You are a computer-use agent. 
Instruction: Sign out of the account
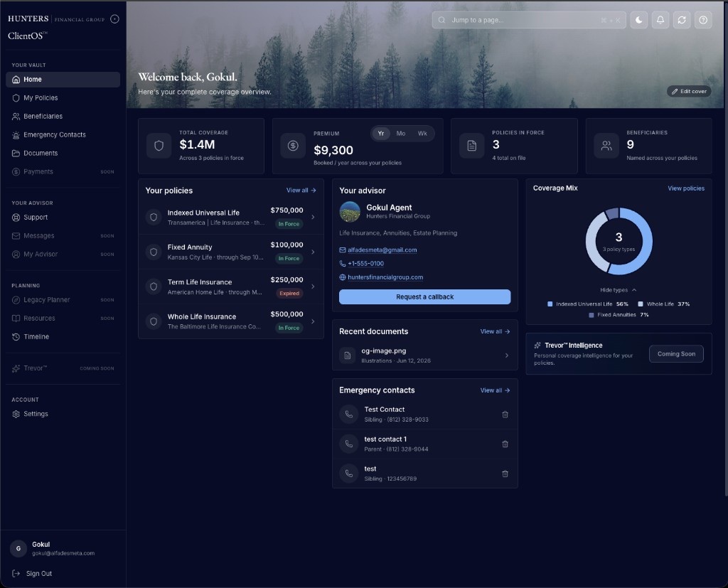click(33, 574)
